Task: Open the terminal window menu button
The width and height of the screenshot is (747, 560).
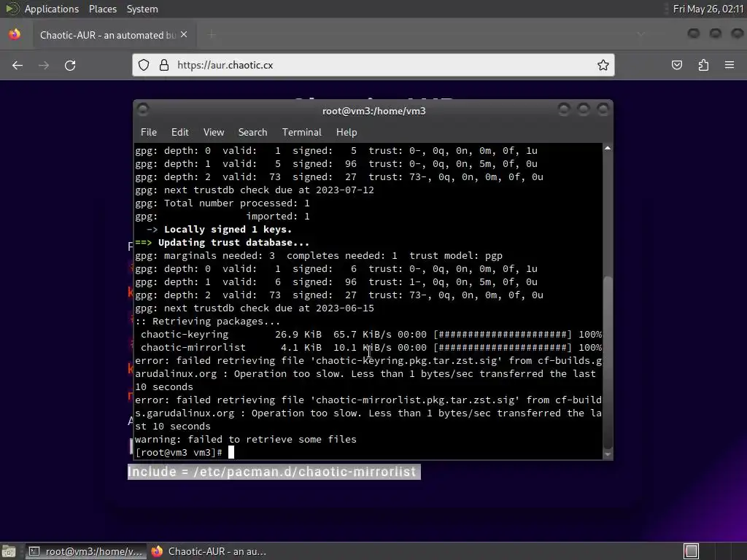Action: tap(143, 110)
